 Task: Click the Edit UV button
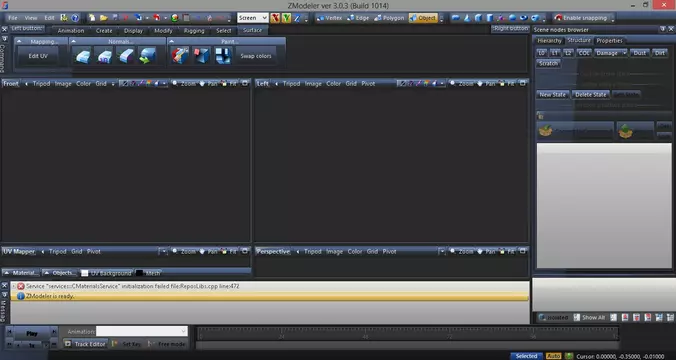click(38, 56)
